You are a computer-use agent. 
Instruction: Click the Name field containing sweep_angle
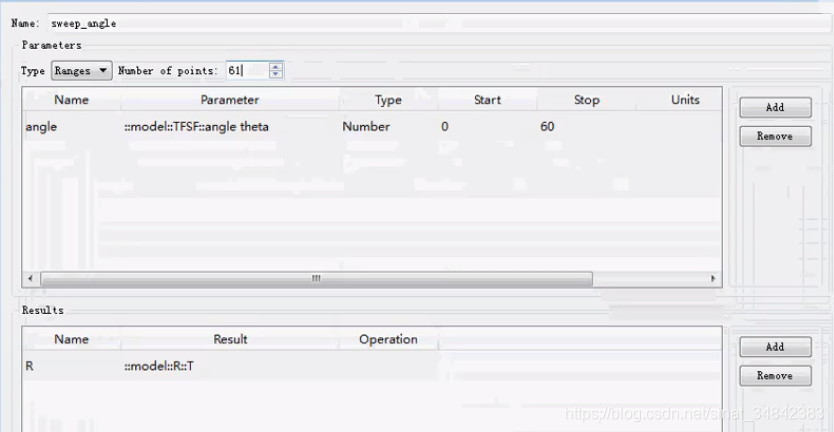[x=440, y=23]
